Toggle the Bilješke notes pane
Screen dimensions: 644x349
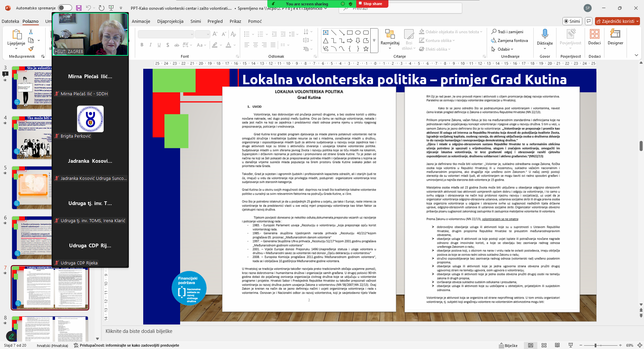pos(508,345)
